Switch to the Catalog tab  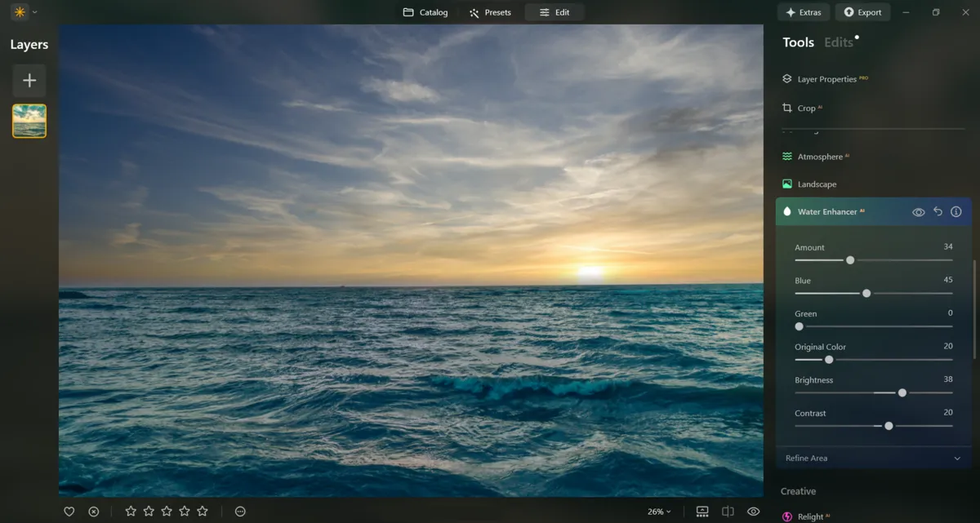point(425,12)
